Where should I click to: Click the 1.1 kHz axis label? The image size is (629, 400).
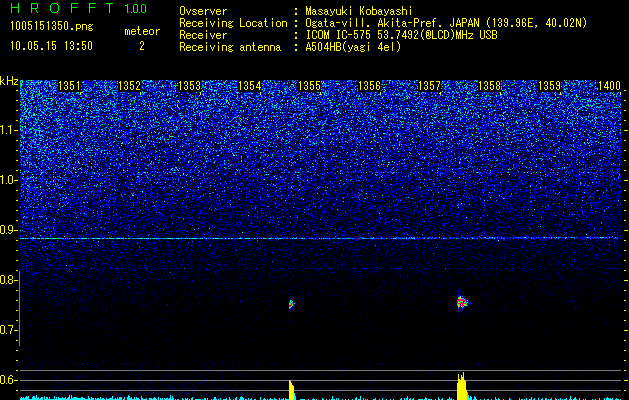[8, 130]
